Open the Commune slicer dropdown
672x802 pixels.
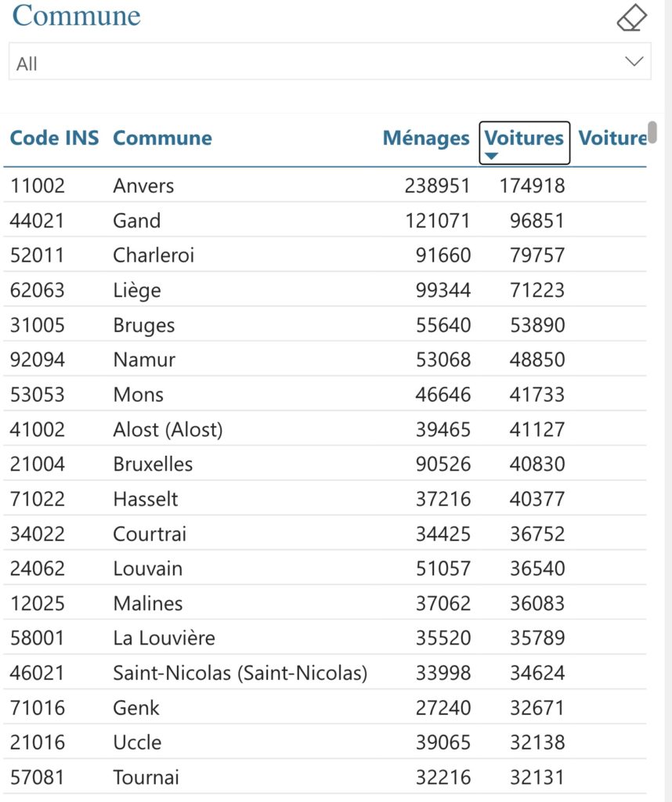coord(329,63)
